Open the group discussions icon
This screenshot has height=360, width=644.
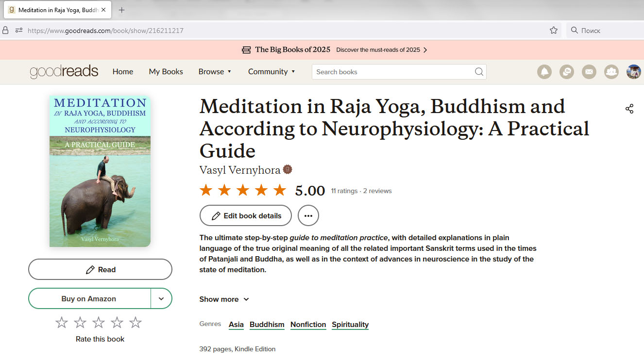point(567,72)
